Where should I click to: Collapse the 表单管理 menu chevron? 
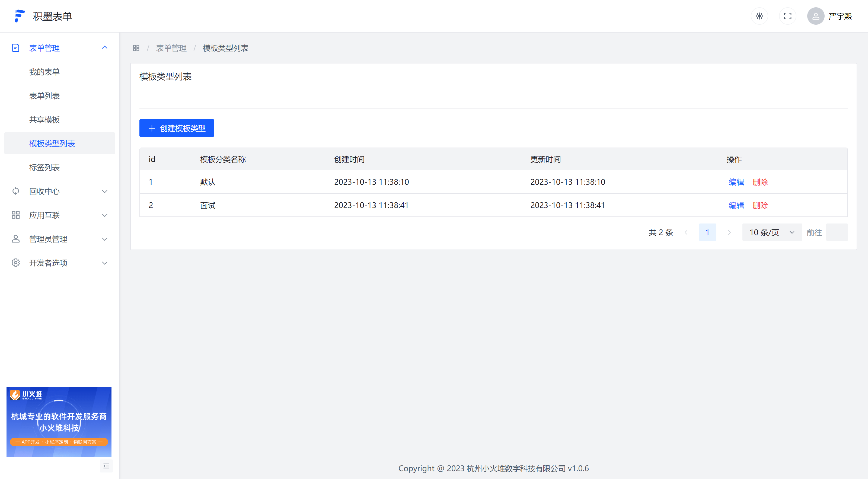105,48
